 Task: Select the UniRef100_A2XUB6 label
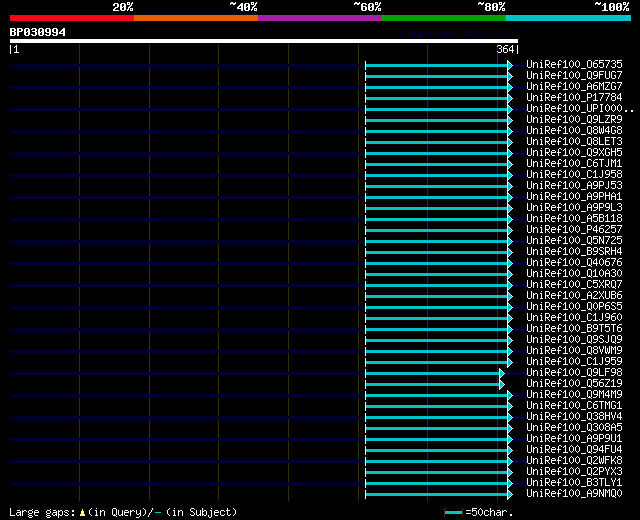[574, 296]
